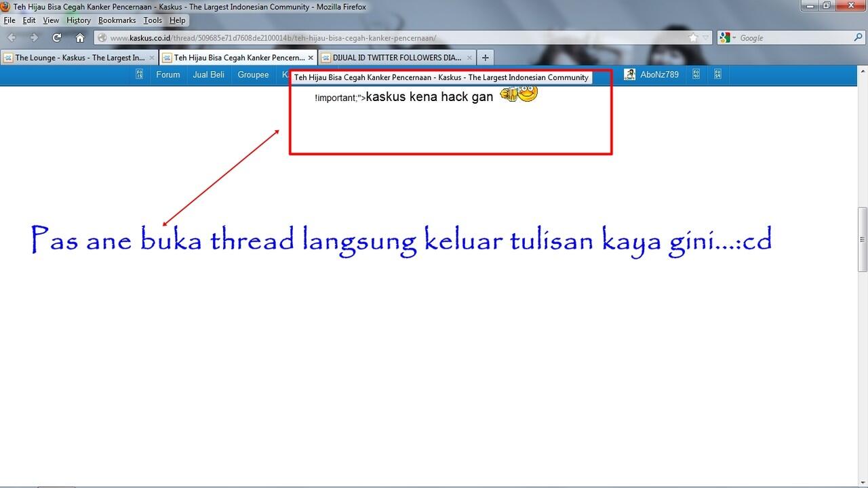Switch to The Lounge - Kaskus tab
This screenshot has width=868, height=488.
click(79, 58)
